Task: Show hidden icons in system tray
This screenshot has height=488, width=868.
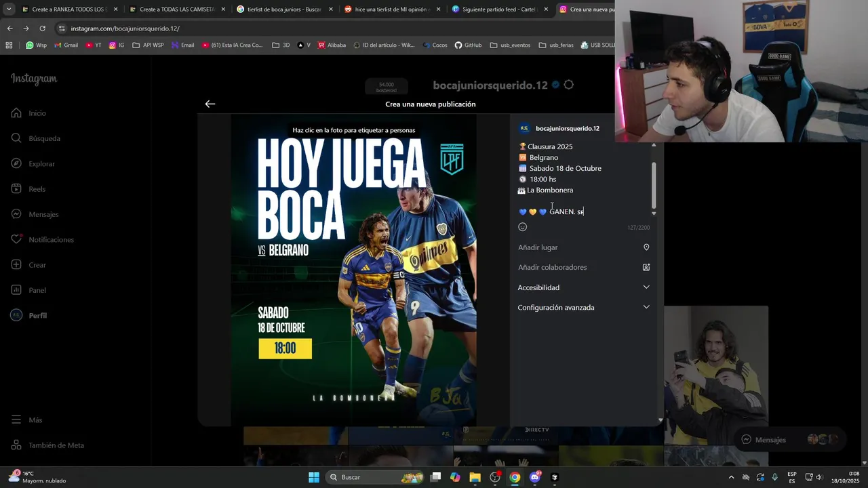Action: (731, 477)
